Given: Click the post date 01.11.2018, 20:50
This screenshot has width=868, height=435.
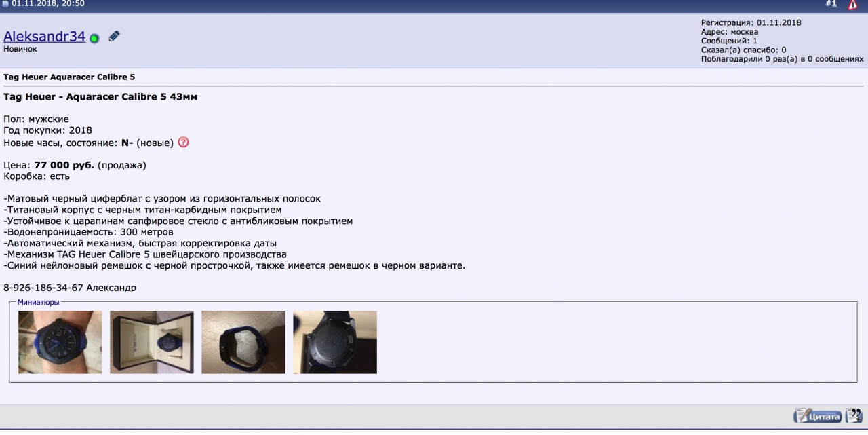Looking at the screenshot, I should coord(47,4).
